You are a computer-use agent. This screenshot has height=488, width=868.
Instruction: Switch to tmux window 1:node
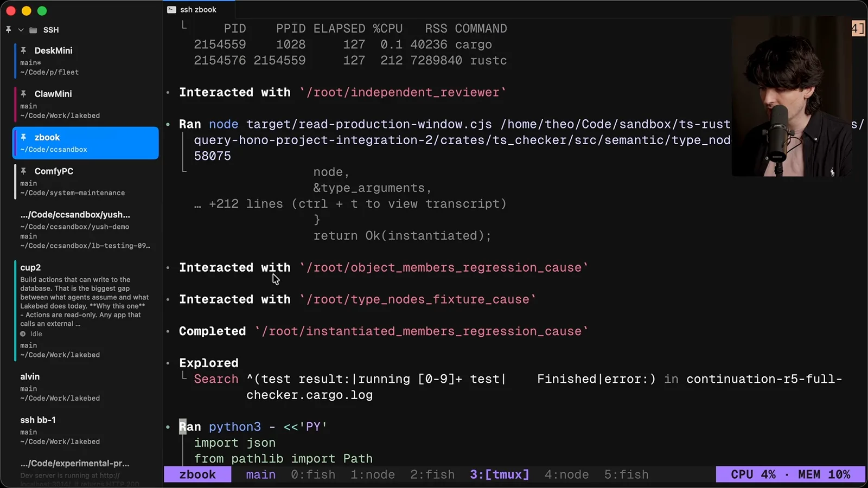373,474
